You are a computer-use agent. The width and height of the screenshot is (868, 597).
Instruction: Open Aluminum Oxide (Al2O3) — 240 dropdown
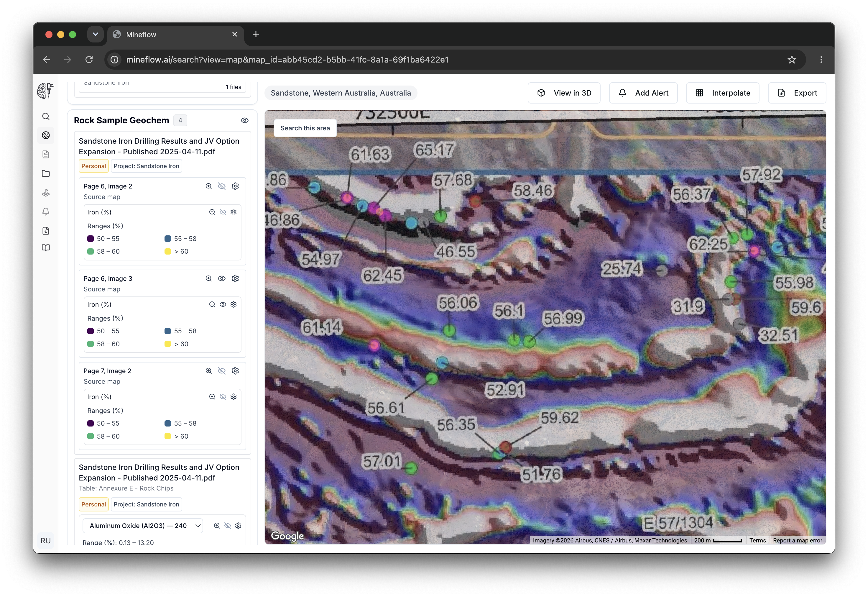(143, 526)
